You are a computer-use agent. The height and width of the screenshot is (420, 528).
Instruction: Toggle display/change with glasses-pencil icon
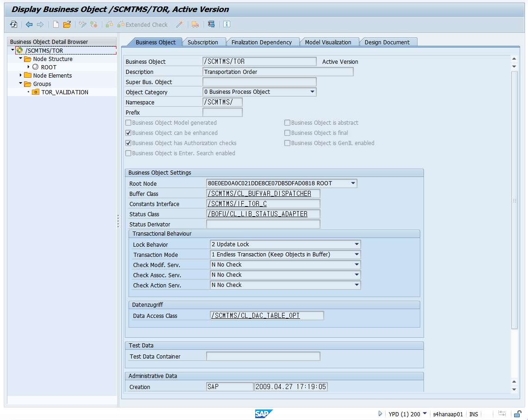point(82,24)
